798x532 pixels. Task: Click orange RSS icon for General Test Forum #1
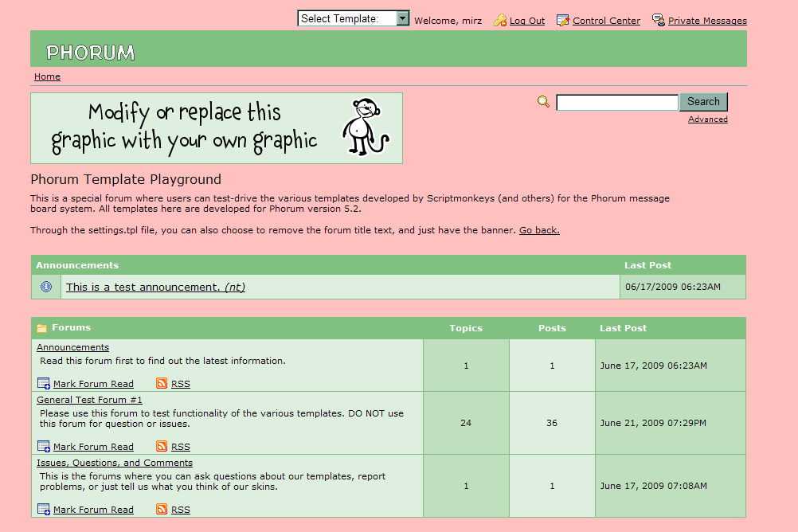pyautogui.click(x=162, y=446)
